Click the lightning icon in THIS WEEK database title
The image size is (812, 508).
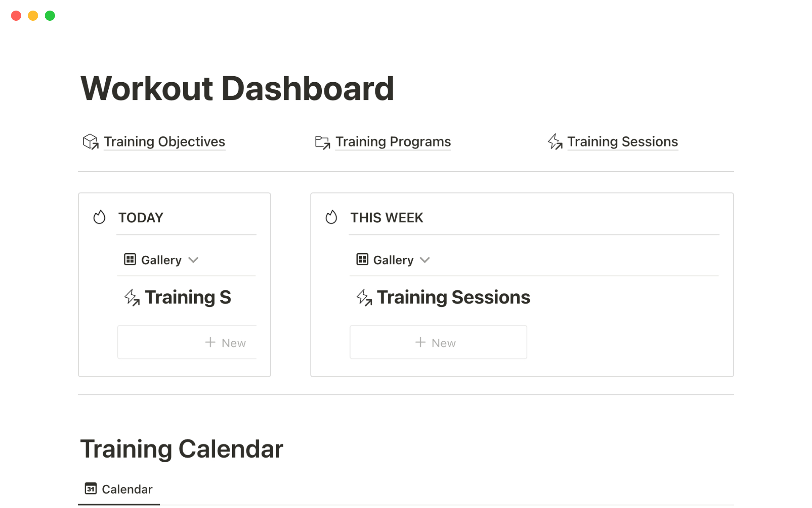[x=364, y=298]
